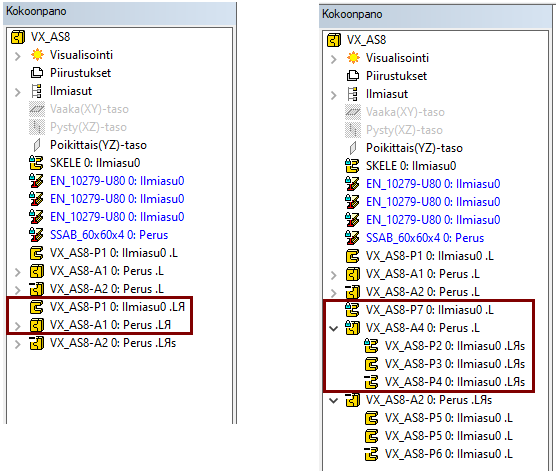Select 'VX_AS8-P3 0: Ilmiasu0 .LЯs' row

coord(455,364)
